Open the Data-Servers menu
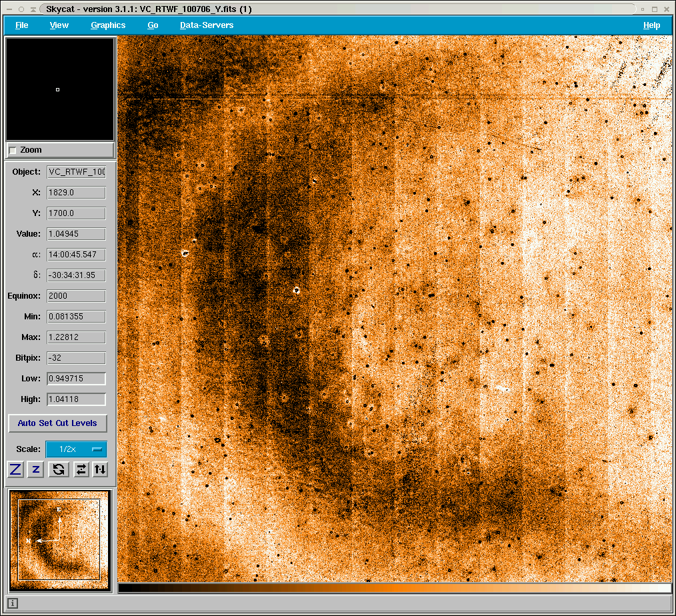Screen dimensions: 676x616 207,25
